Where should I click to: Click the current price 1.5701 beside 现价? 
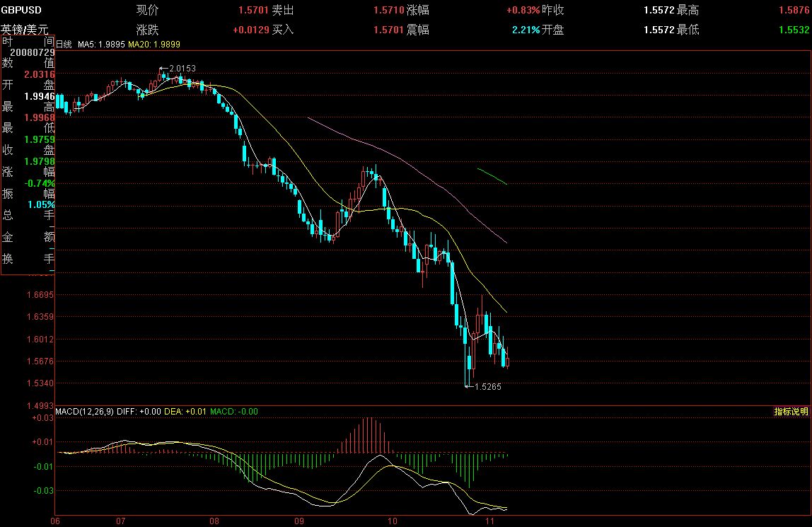(x=253, y=10)
